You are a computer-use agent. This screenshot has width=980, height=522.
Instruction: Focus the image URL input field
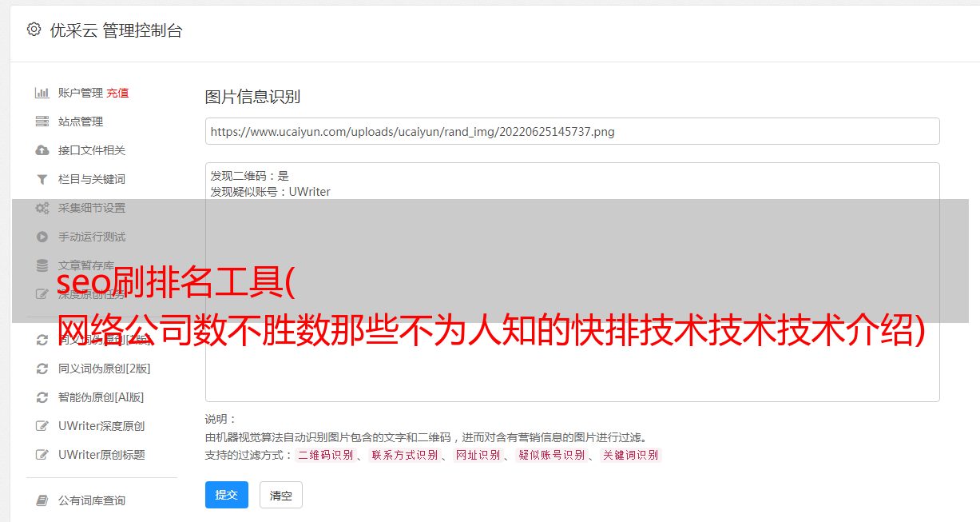572,131
